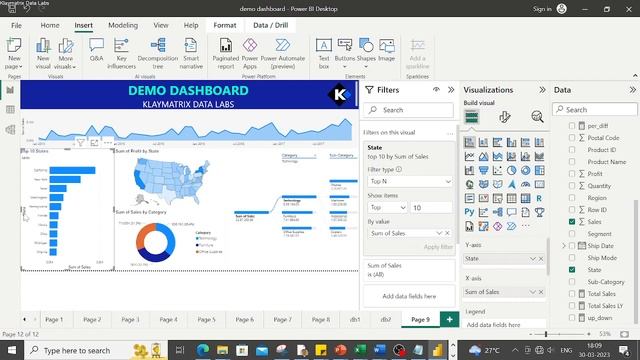Uncheck the Sales field checkbox

pos(572,222)
